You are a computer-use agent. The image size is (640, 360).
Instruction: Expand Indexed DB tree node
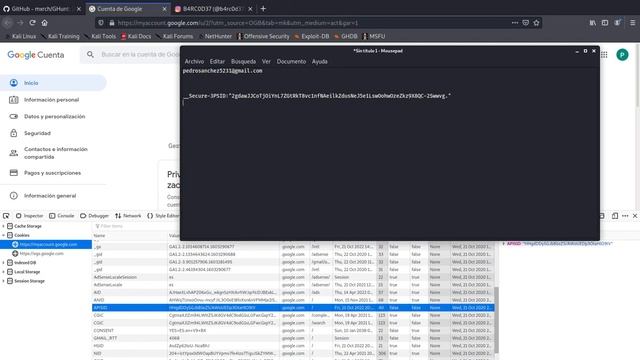pyautogui.click(x=4, y=263)
